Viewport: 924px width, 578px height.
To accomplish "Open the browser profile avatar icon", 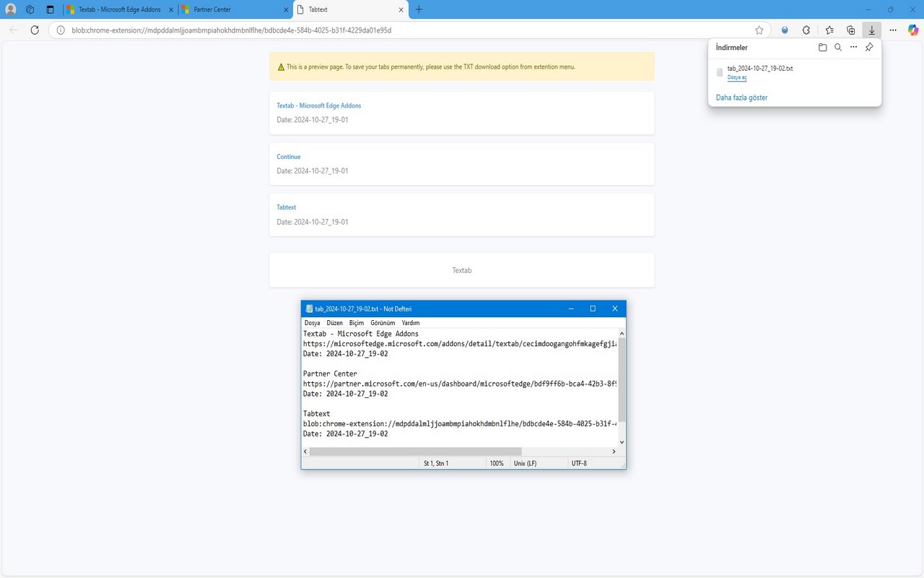I will click(11, 9).
